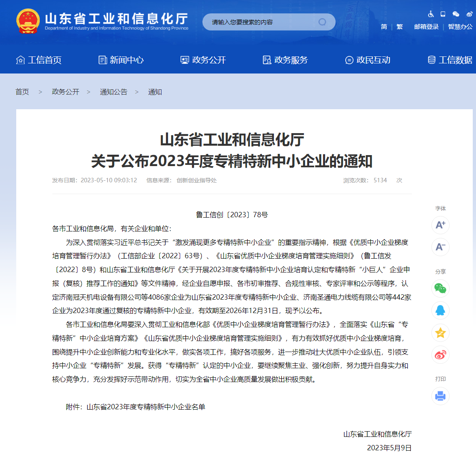Open the accessibility wheelchair icon in header
This screenshot has width=476, height=458.
click(x=431, y=14)
